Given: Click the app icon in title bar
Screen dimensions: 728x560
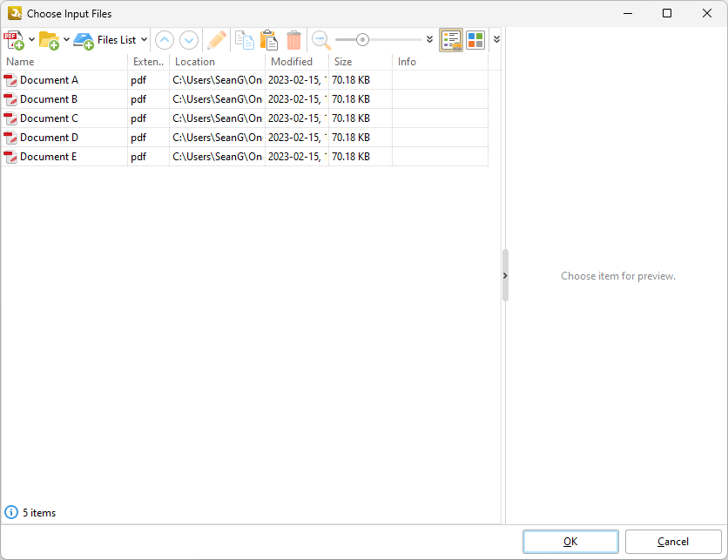Looking at the screenshot, I should (x=15, y=13).
